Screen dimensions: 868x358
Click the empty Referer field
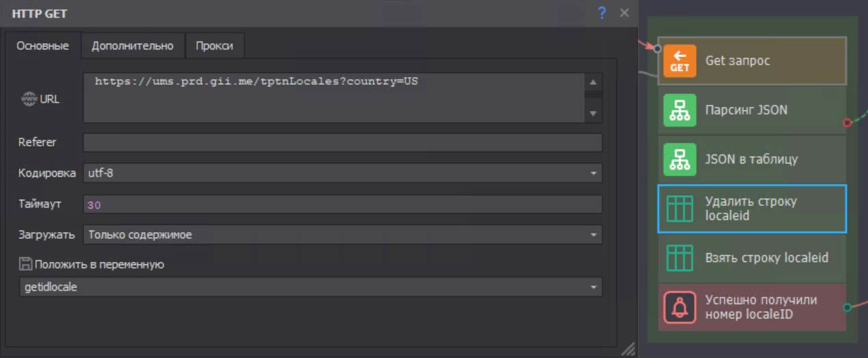(x=343, y=142)
